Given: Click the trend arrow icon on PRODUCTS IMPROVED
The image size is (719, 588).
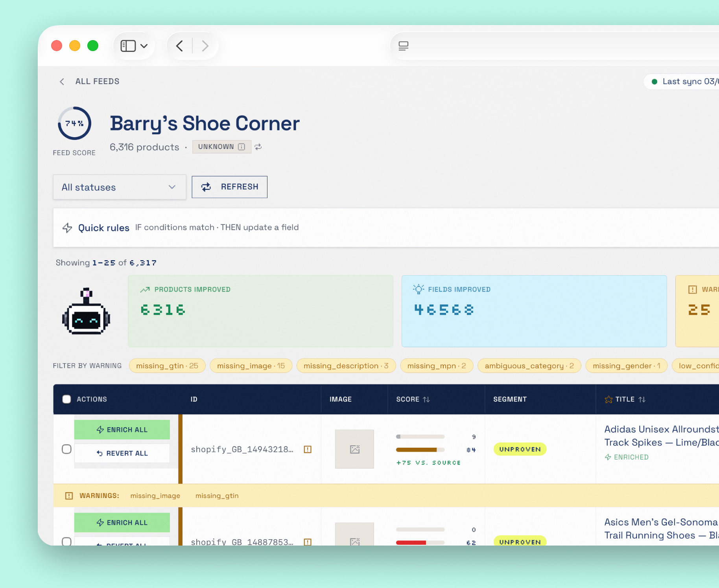Looking at the screenshot, I should (x=145, y=289).
